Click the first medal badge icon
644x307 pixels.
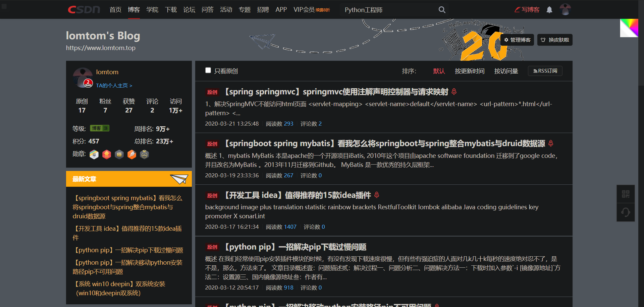[94, 154]
